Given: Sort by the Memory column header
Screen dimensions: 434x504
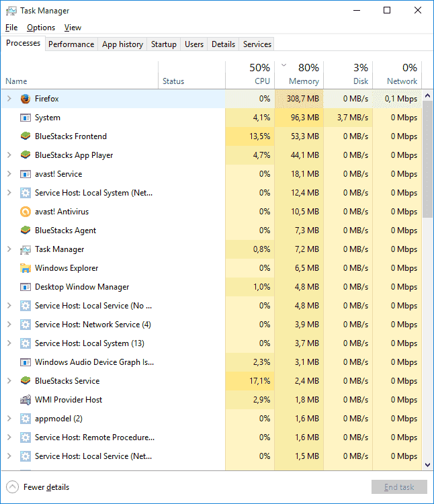Looking at the screenshot, I should pyautogui.click(x=299, y=75).
